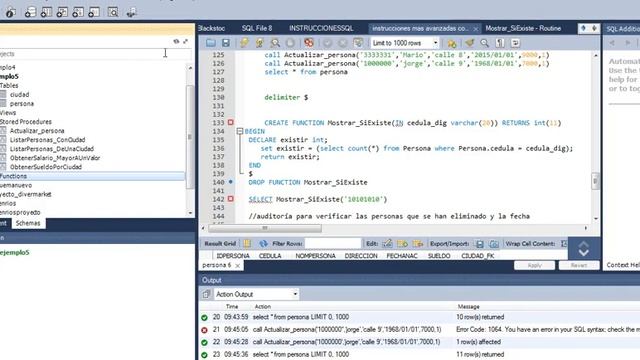Create a new function icon
Image resolution: width=640 pixels, height=360 pixels.
94,13
